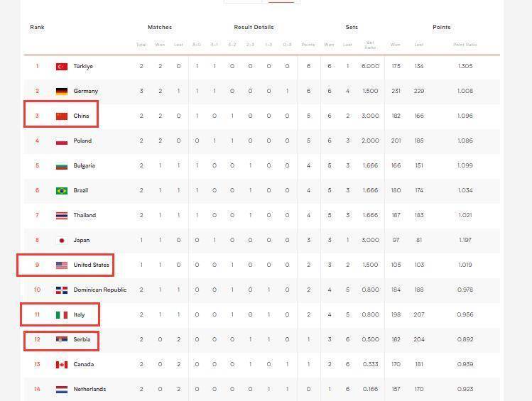Click the Japan flag icon

coord(62,241)
